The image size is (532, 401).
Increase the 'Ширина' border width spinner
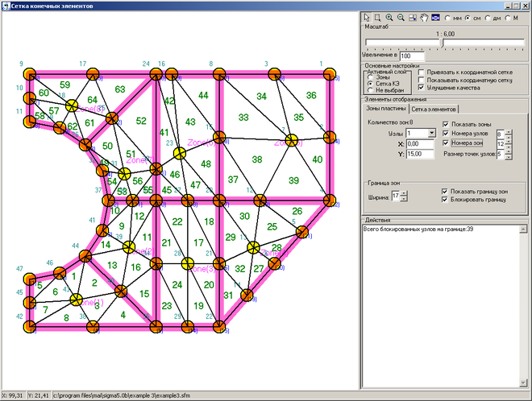(x=403, y=192)
